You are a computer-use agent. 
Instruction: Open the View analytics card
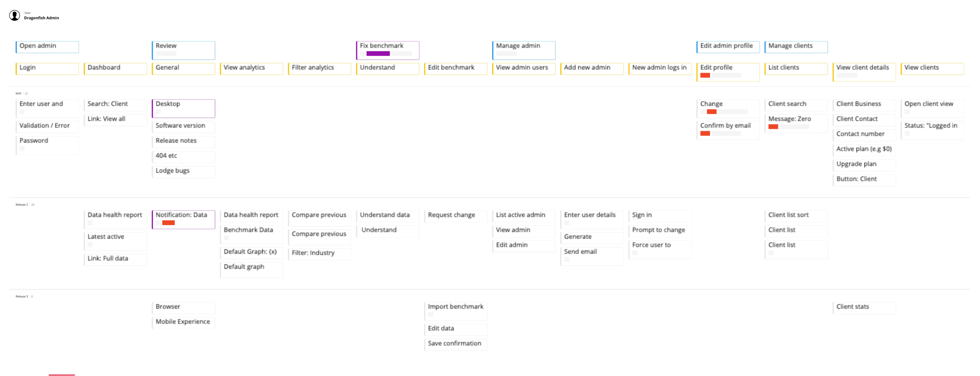coord(252,69)
